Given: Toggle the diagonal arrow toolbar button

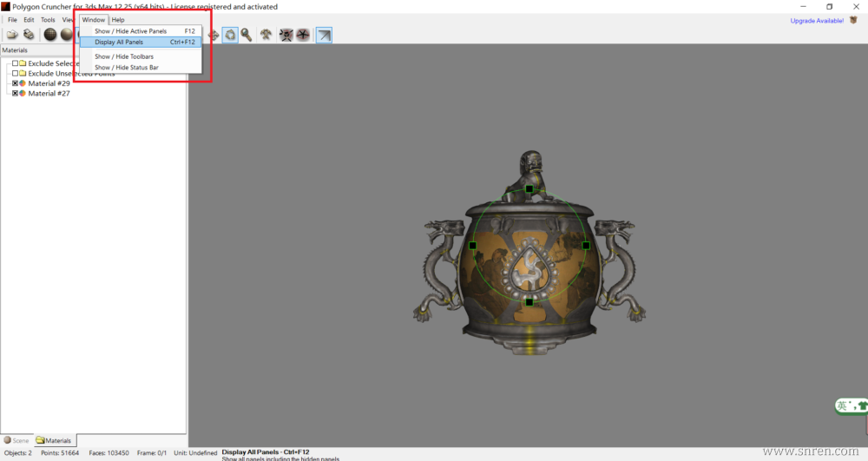Looking at the screenshot, I should (325, 36).
